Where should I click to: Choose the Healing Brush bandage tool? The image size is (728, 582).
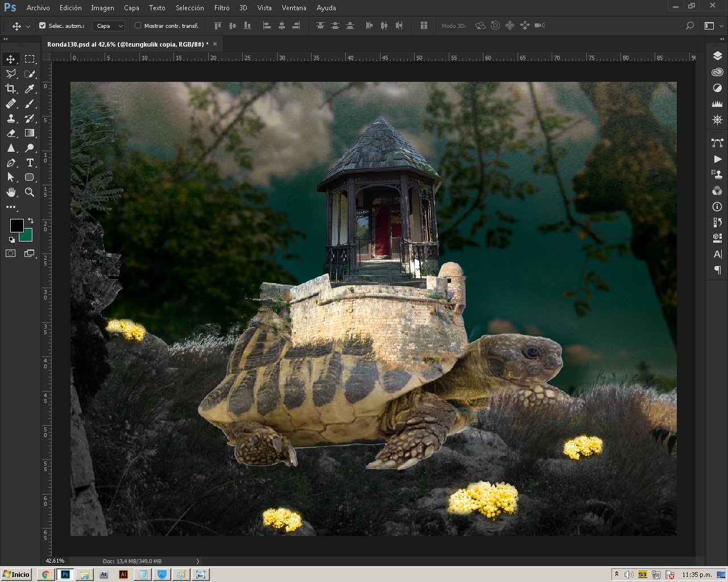click(x=11, y=103)
